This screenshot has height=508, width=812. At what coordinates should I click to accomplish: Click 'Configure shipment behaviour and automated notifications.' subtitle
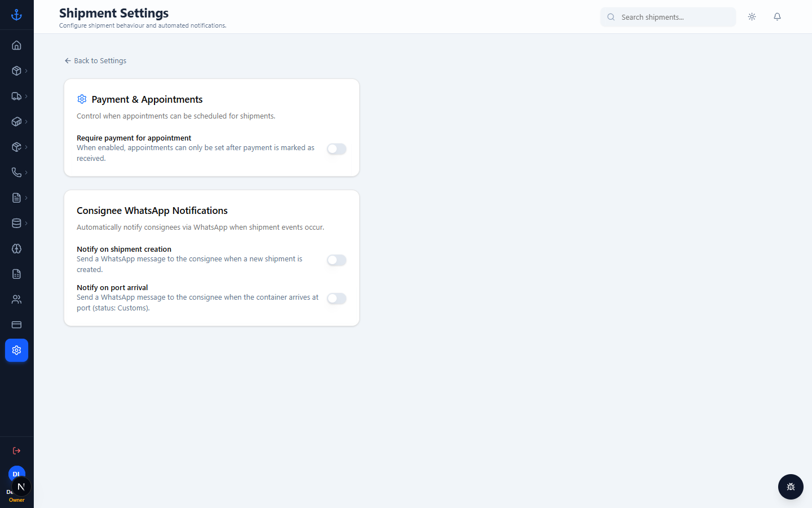point(143,25)
